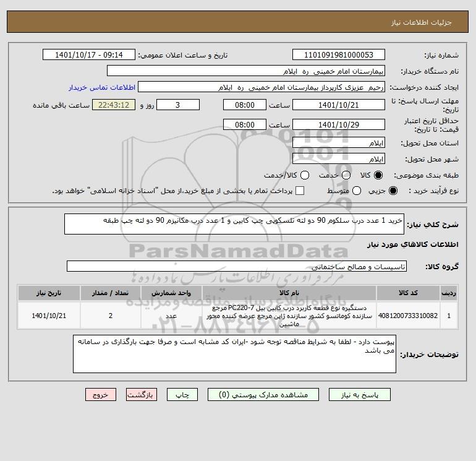
Task: Click the price validity time 08:00 field
Action: (x=245, y=124)
